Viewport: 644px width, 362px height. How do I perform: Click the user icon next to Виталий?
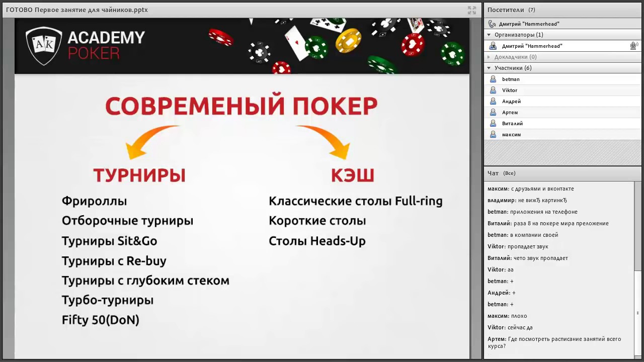pyautogui.click(x=493, y=123)
